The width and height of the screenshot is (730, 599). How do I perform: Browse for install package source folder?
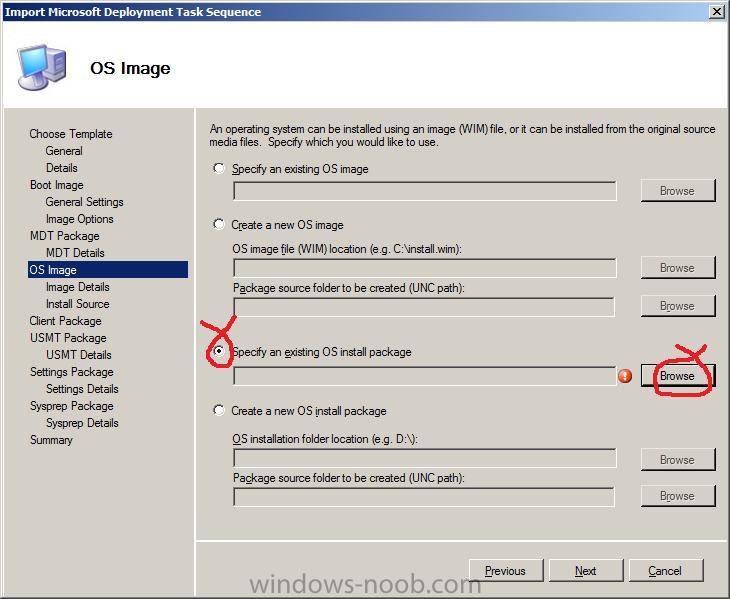(677, 496)
